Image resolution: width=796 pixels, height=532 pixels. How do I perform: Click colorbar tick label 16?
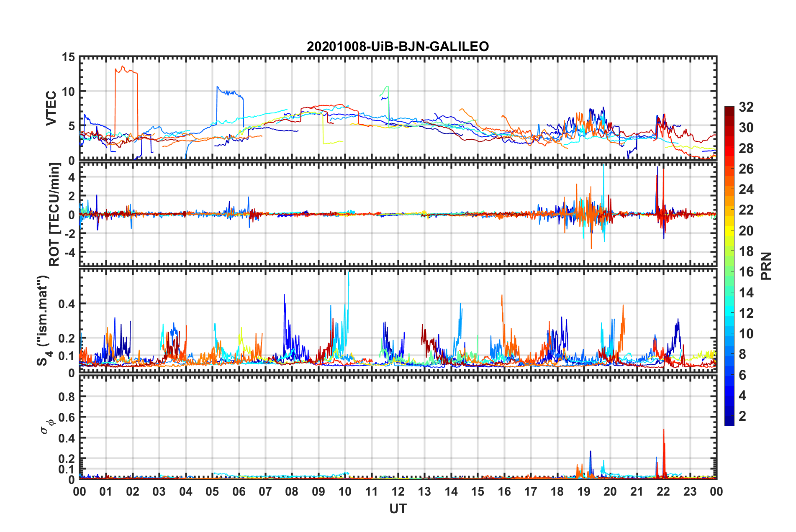click(746, 272)
